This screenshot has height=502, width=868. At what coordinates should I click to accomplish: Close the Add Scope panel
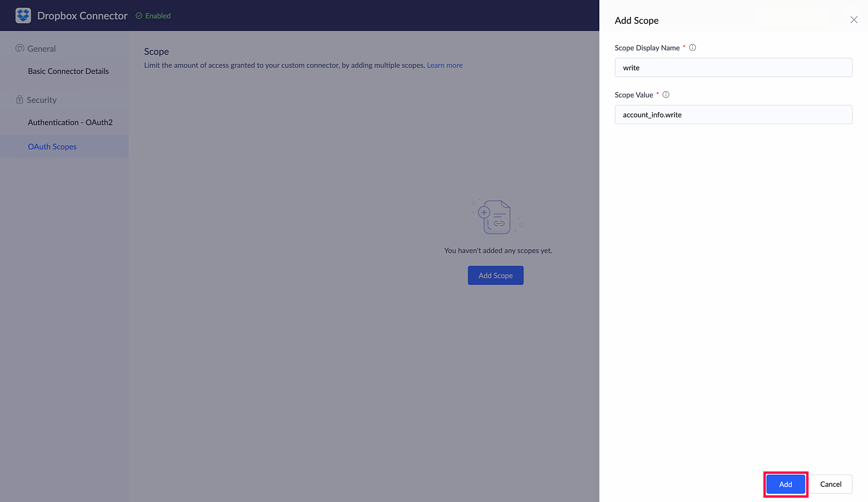(854, 20)
